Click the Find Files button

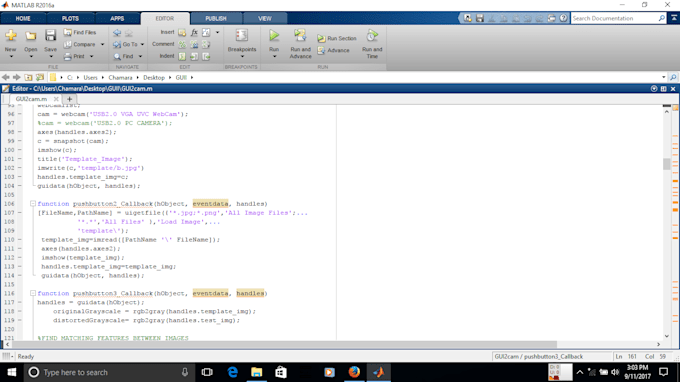80,32
